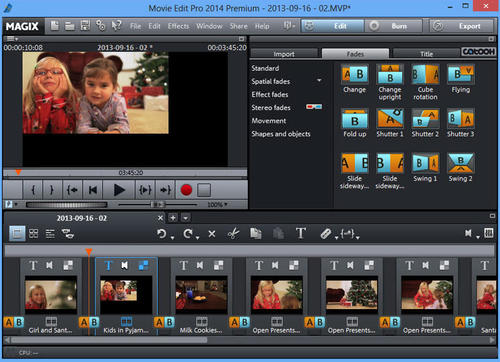Open the dropdown arrow next to the add-movie plus tab

tap(186, 218)
